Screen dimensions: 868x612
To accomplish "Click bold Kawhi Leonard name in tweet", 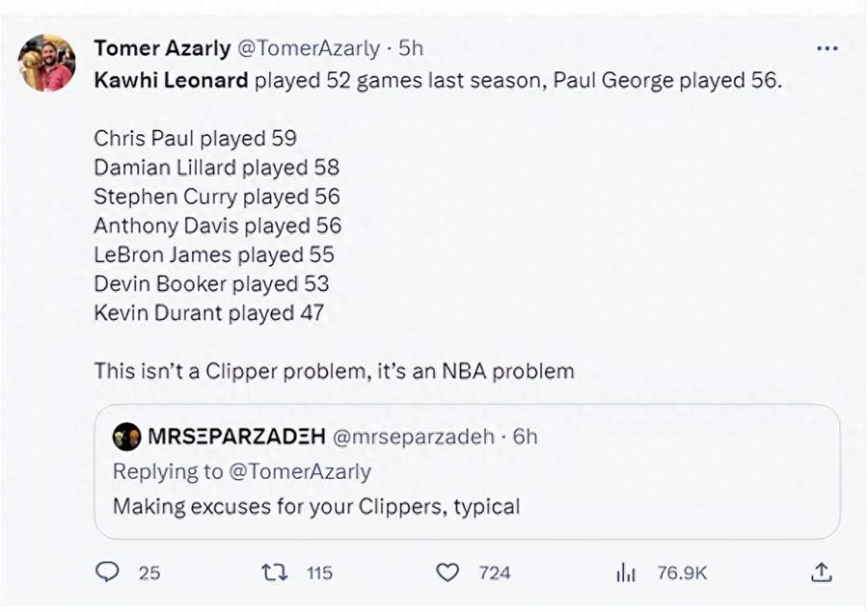I will (x=171, y=80).
